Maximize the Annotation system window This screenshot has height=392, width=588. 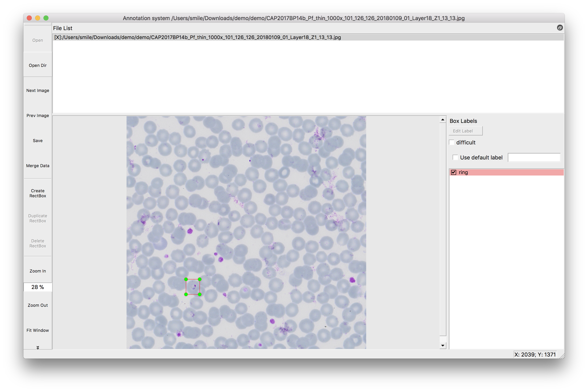click(x=46, y=18)
